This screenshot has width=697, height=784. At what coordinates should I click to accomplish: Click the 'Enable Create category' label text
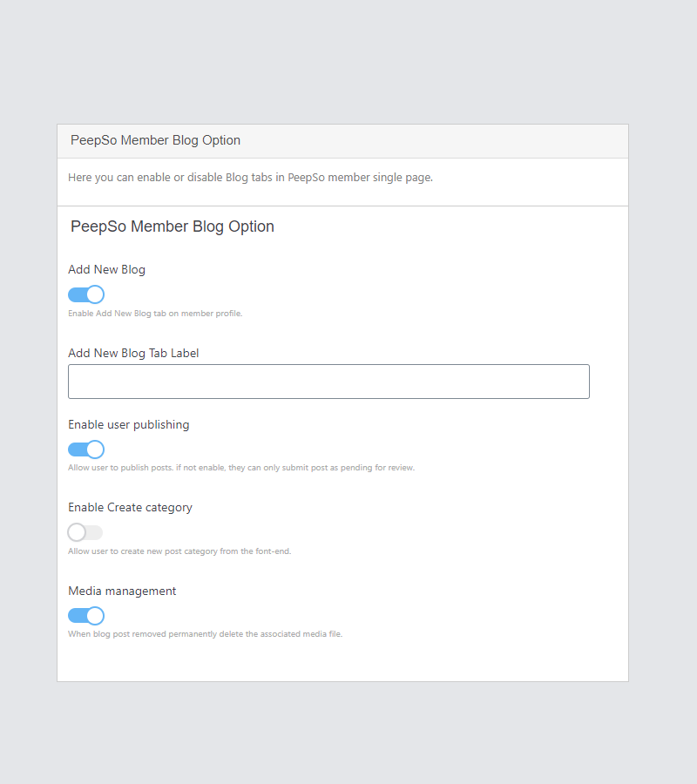(x=130, y=508)
